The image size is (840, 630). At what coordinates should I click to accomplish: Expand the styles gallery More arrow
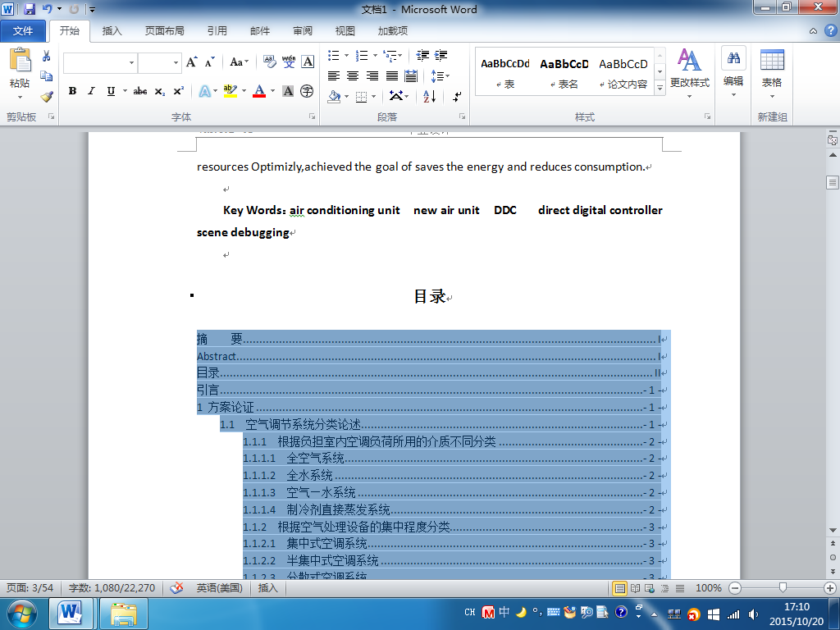tap(660, 88)
